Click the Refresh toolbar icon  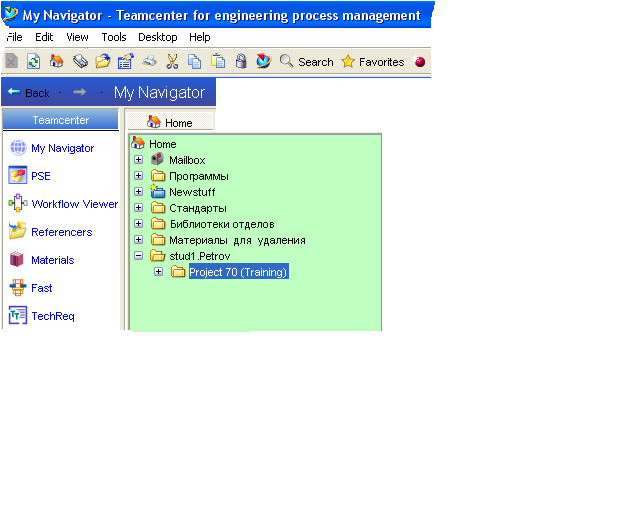(x=33, y=62)
